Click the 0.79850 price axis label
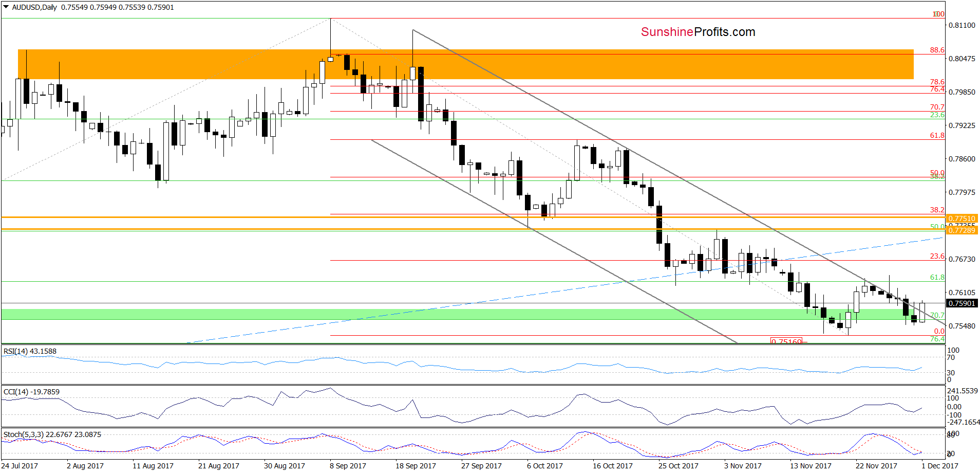The image size is (980, 473). click(x=962, y=92)
